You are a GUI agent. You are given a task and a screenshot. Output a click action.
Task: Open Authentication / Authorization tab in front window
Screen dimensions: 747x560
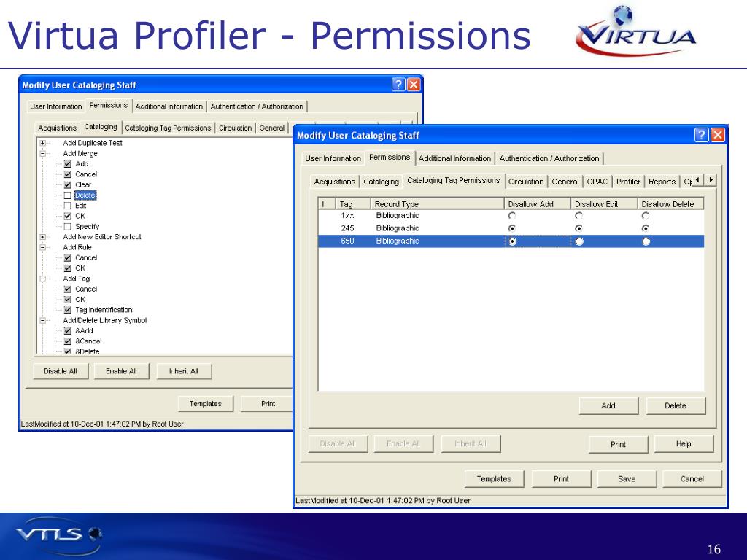549,158
